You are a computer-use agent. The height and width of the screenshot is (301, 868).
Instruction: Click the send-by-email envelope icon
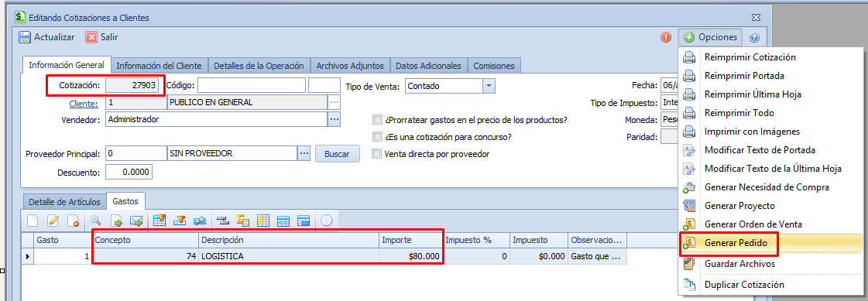coord(136,221)
